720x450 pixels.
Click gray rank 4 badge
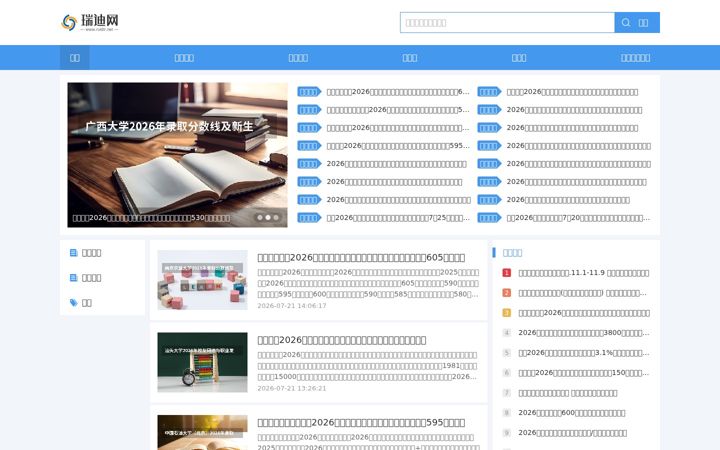pos(506,332)
